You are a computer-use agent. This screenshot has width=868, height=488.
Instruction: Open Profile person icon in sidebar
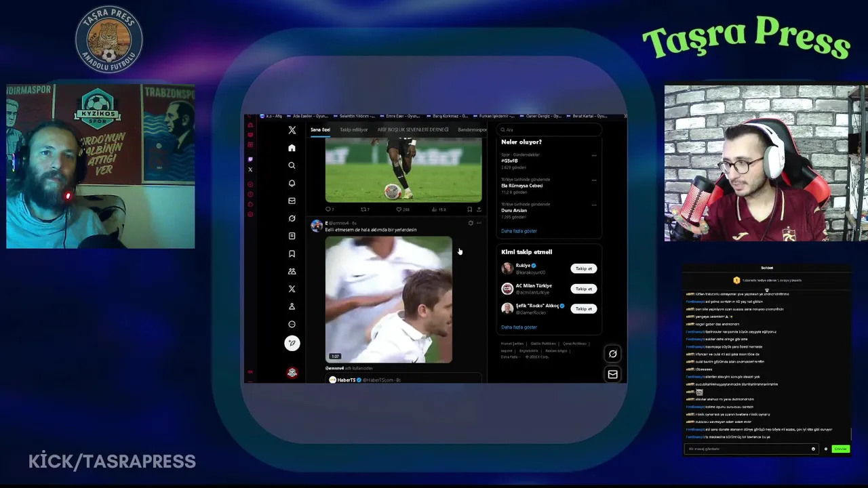point(292,306)
